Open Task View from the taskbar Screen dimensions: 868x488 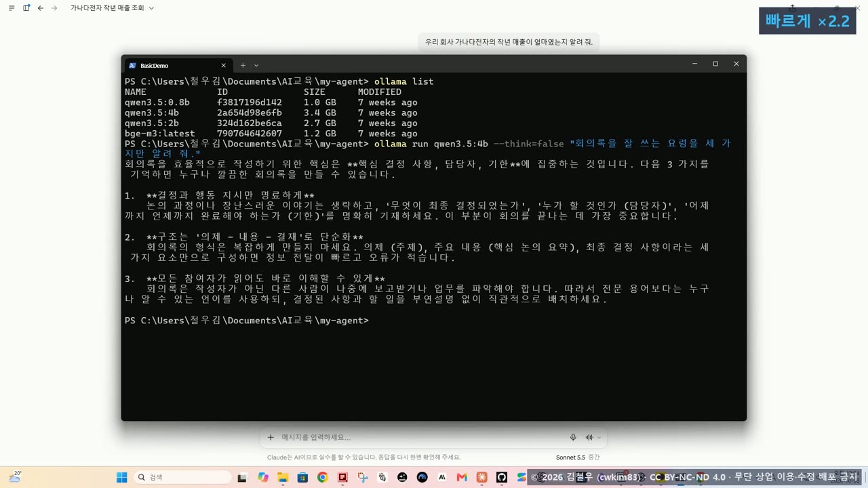coord(242,477)
